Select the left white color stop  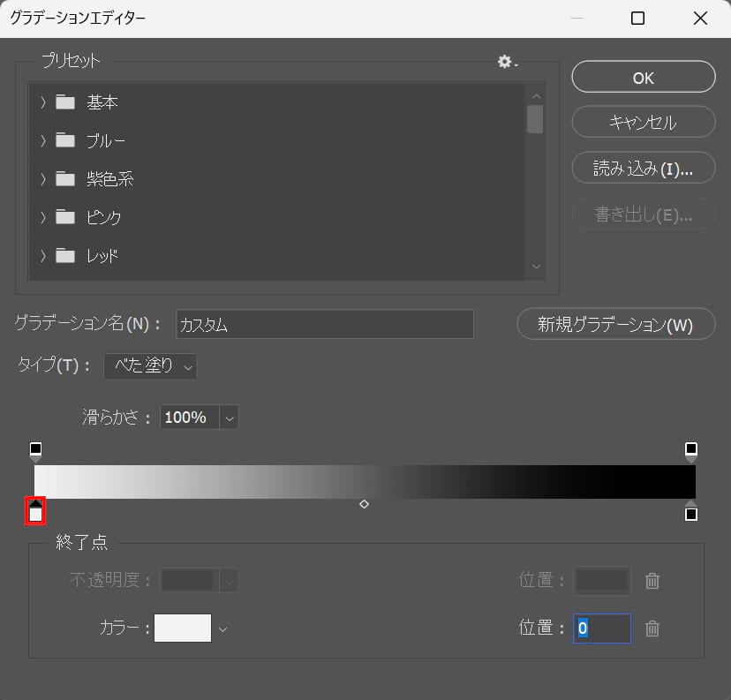coord(35,512)
